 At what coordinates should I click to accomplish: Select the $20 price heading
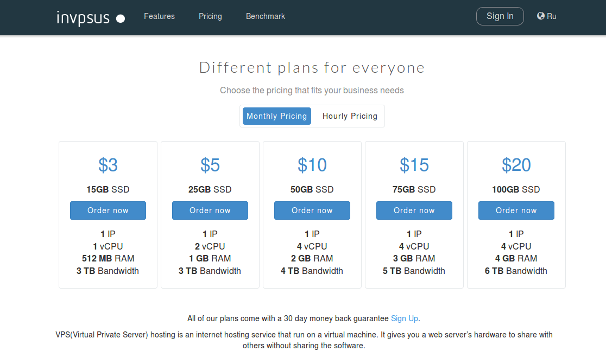(516, 165)
